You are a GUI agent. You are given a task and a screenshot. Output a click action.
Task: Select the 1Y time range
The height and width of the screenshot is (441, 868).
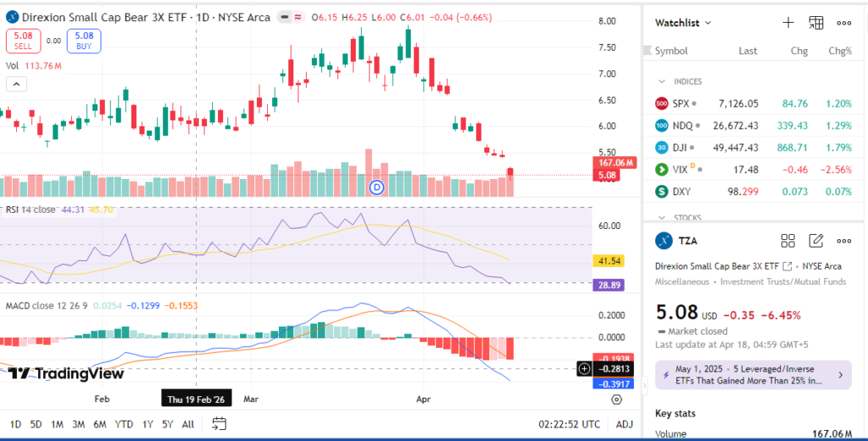(x=148, y=424)
